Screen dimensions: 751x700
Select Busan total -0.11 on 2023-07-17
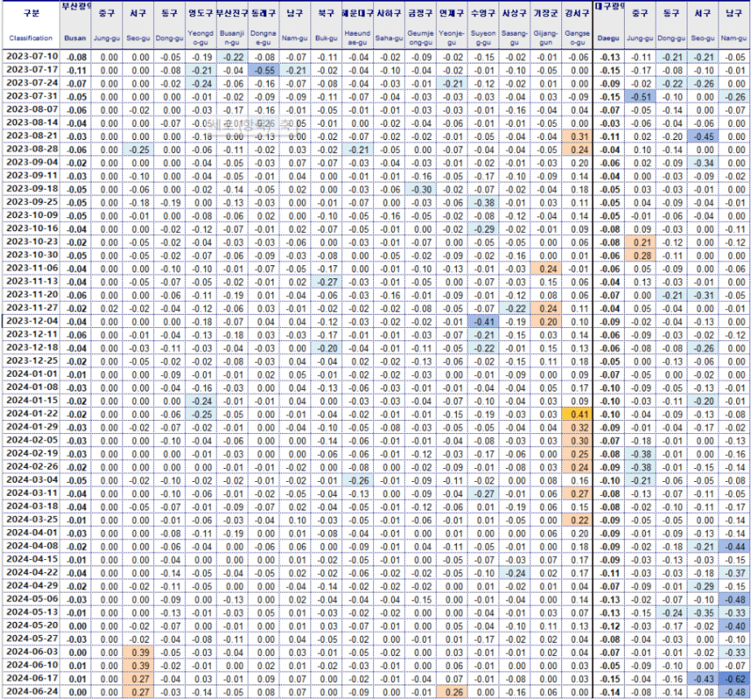coord(76,70)
